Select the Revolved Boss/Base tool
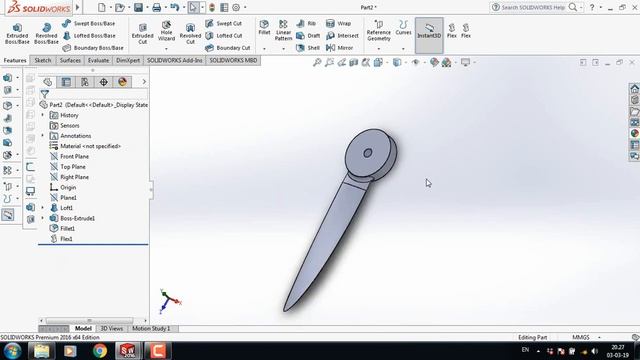Viewport: 640px width, 360px height. point(46,33)
